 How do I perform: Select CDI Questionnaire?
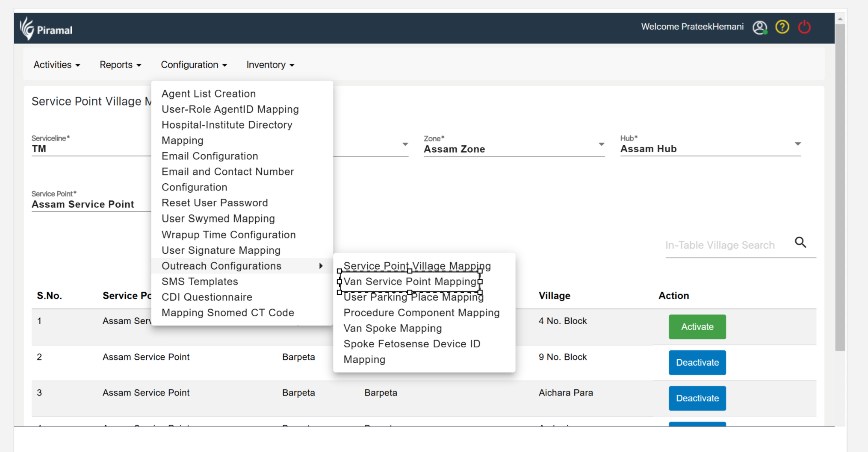point(207,297)
